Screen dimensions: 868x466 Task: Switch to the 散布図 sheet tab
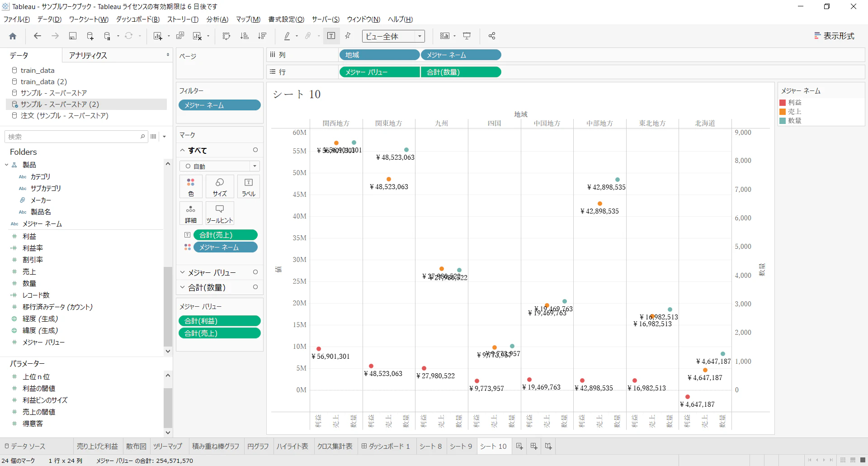point(136,447)
